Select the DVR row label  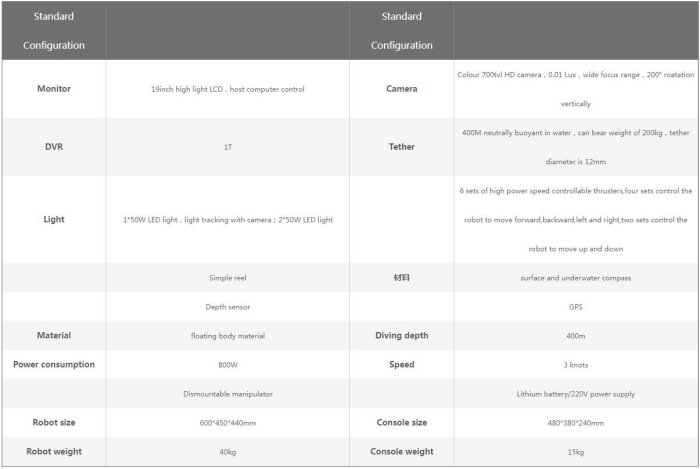click(54, 146)
